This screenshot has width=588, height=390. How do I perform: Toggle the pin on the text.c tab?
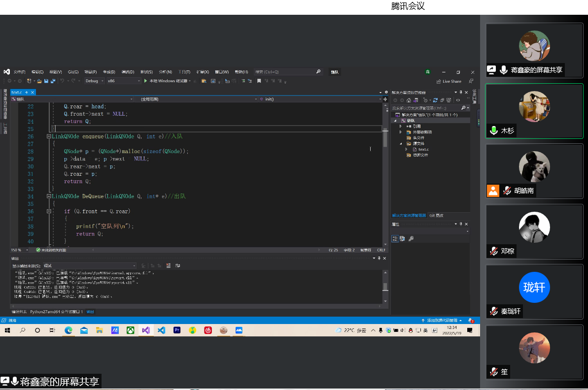27,93
